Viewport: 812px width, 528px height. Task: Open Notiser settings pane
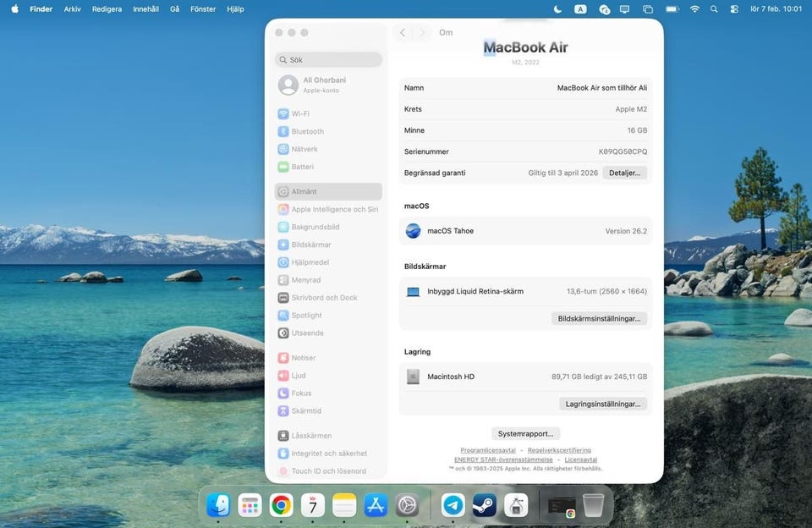click(x=303, y=358)
